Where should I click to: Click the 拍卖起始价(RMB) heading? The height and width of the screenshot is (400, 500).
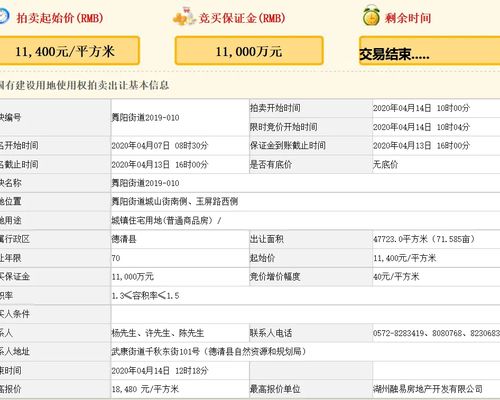click(60, 18)
